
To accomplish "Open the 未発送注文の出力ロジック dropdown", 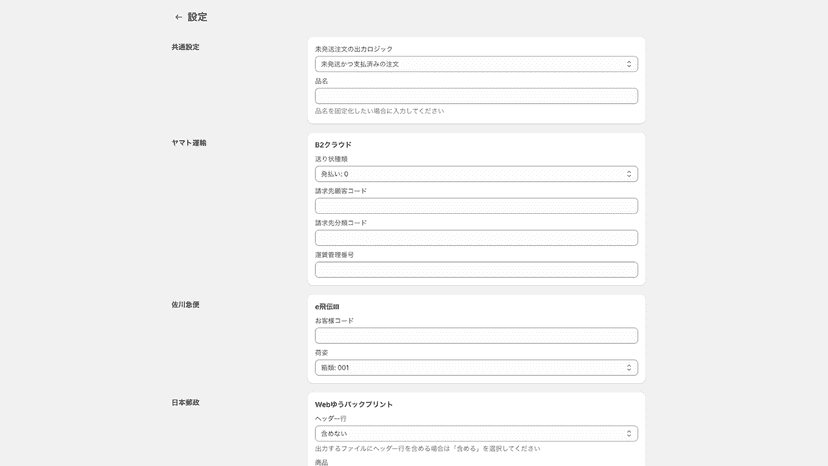I will [x=476, y=64].
